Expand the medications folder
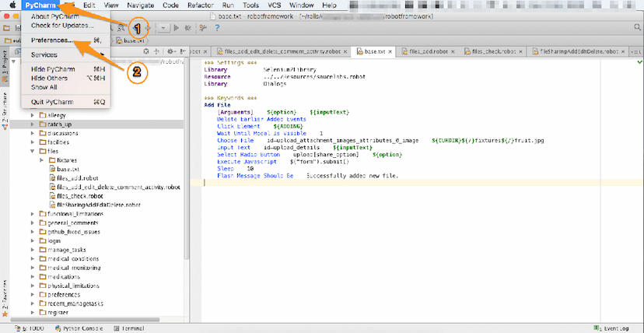 (x=33, y=277)
